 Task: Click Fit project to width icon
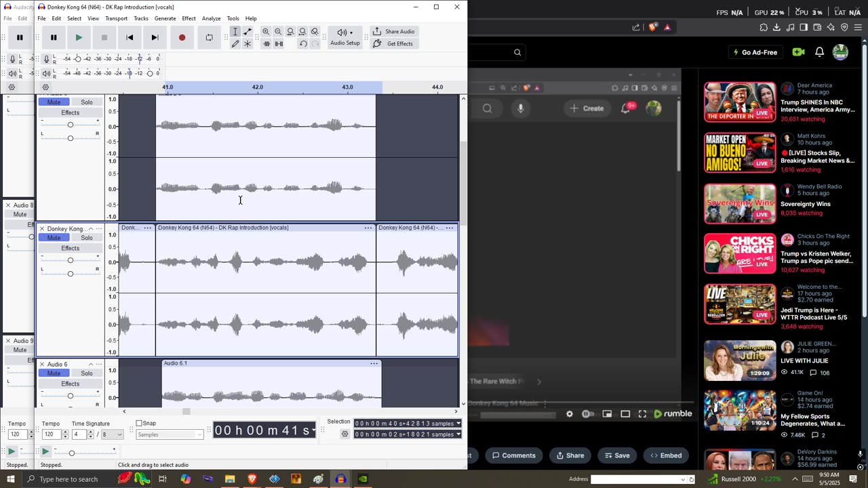(x=302, y=32)
